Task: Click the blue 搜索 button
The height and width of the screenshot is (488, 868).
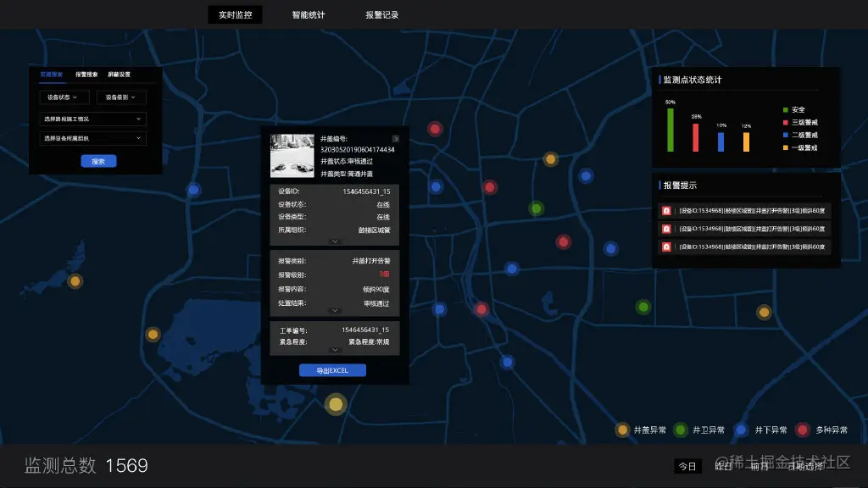Action: point(98,161)
